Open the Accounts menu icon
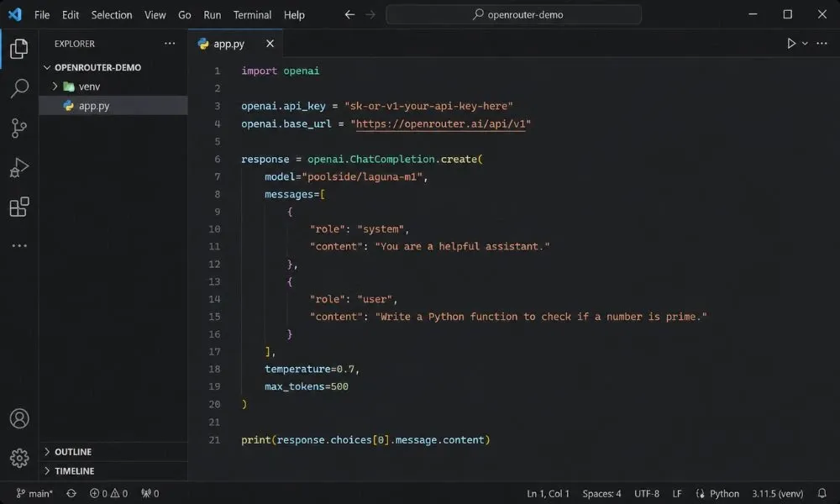Screen dimensions: 840x504 click(x=18, y=419)
